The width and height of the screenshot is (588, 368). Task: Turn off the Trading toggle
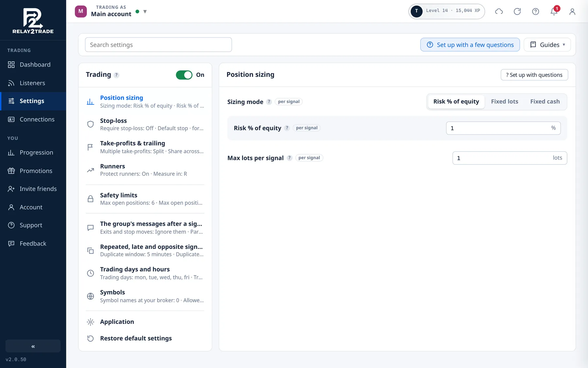pyautogui.click(x=184, y=75)
